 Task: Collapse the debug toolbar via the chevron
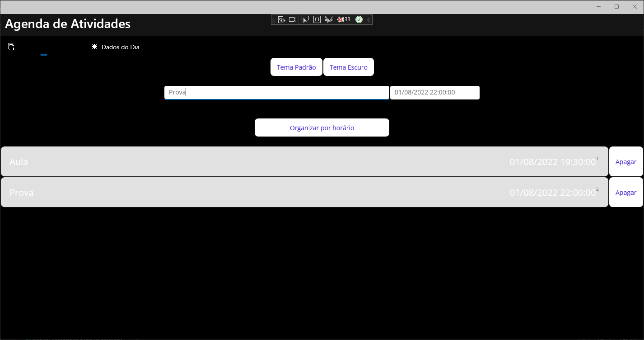(x=368, y=19)
